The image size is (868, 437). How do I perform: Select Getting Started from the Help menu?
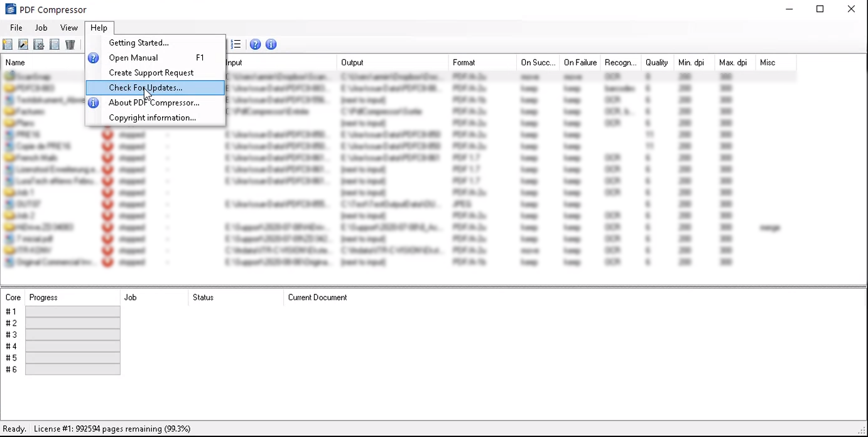tap(155, 43)
